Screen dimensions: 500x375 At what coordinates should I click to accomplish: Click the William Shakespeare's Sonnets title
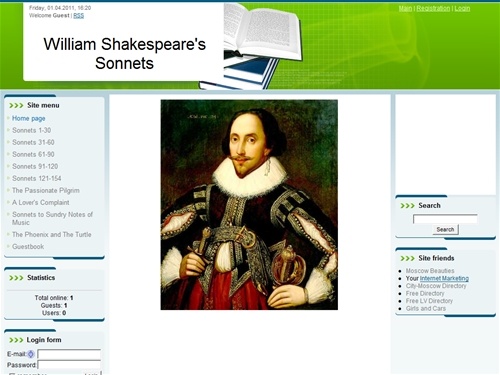pos(124,54)
